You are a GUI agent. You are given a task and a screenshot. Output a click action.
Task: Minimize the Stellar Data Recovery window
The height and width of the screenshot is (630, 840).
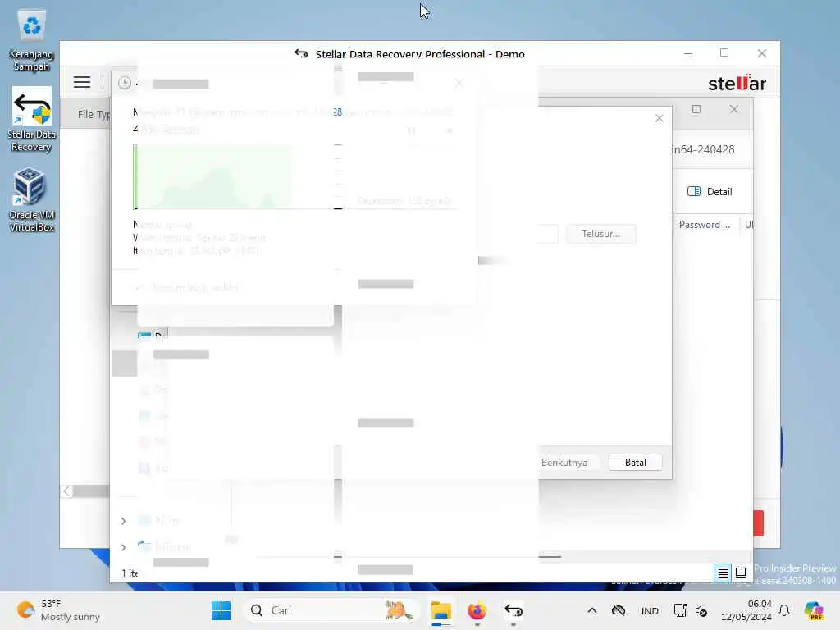688,53
